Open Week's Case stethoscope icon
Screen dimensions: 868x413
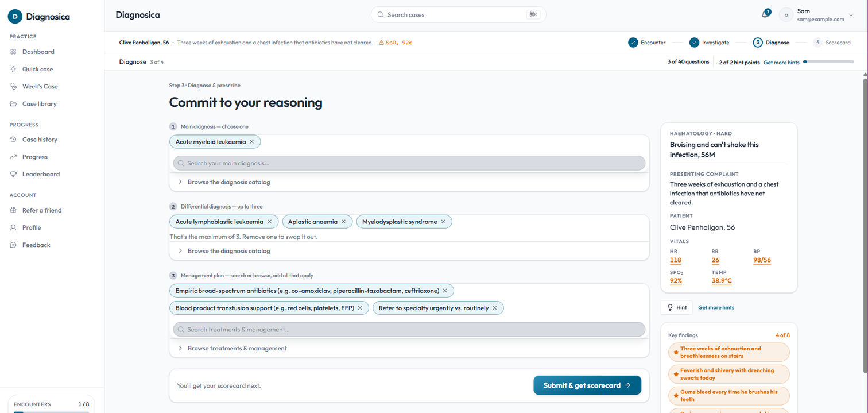13,86
